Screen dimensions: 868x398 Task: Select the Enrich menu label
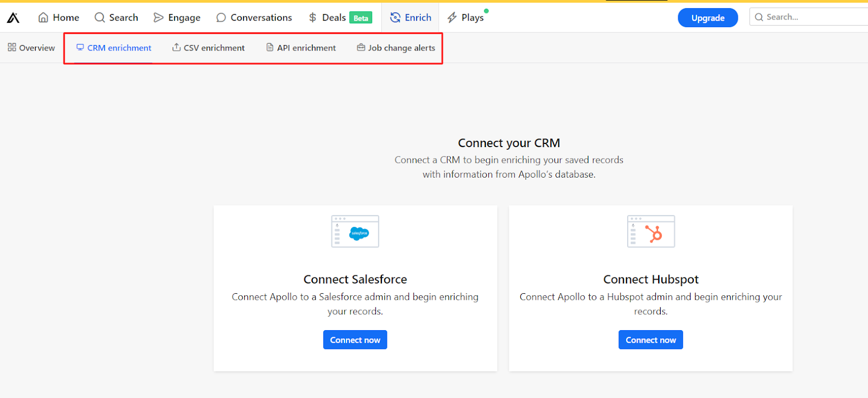pyautogui.click(x=418, y=17)
